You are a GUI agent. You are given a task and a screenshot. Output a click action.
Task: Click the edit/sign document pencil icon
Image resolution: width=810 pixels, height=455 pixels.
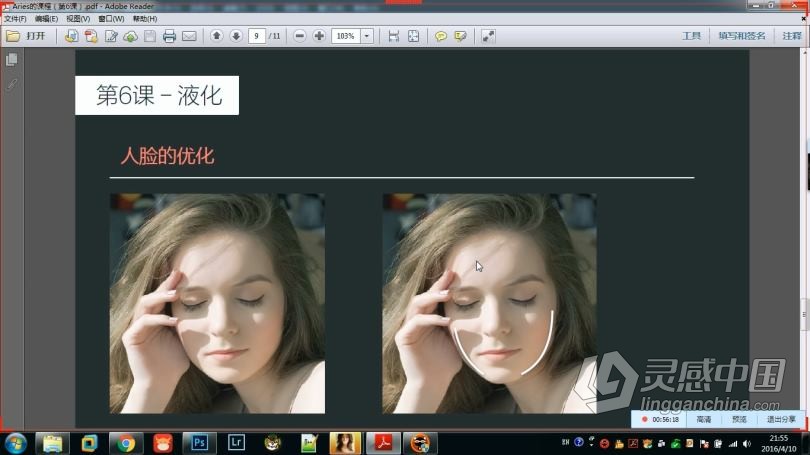pyautogui.click(x=111, y=36)
